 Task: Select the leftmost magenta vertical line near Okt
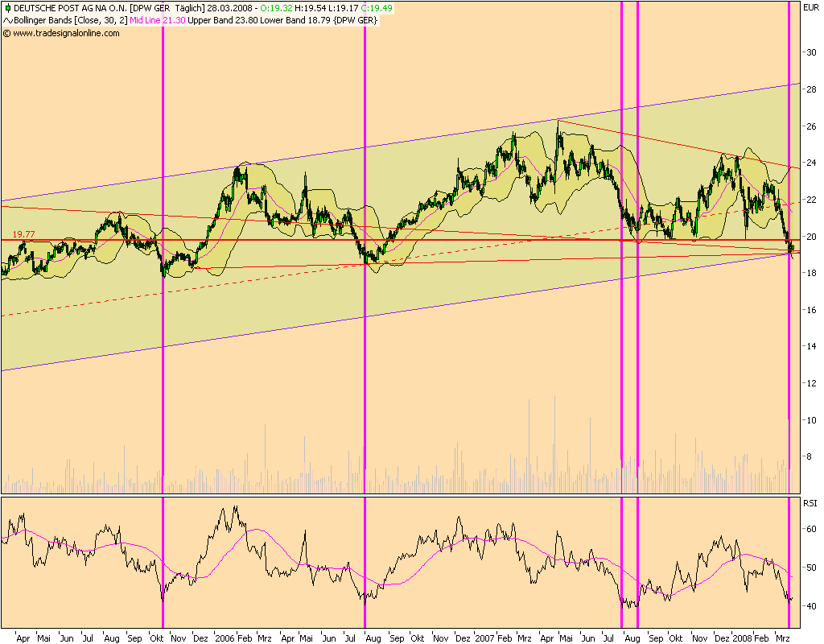coord(164,322)
